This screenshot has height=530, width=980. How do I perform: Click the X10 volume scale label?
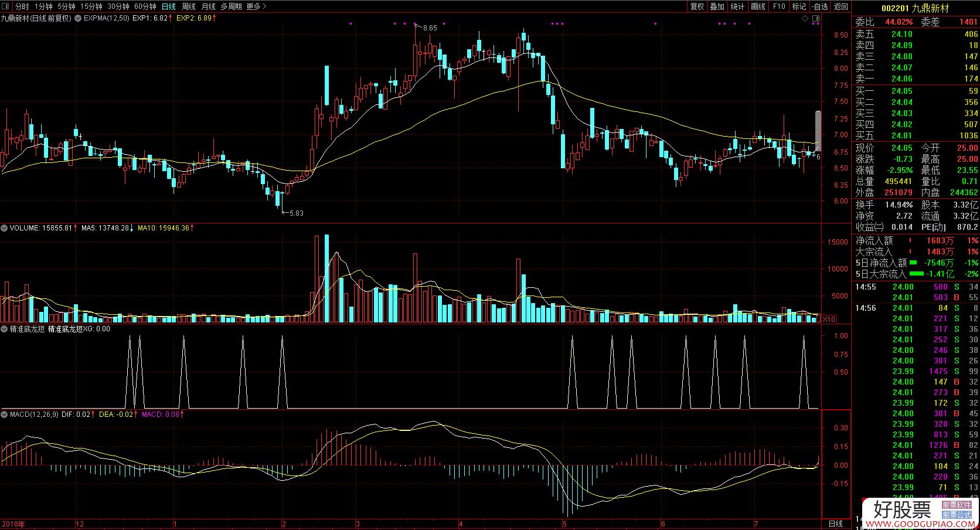829,320
